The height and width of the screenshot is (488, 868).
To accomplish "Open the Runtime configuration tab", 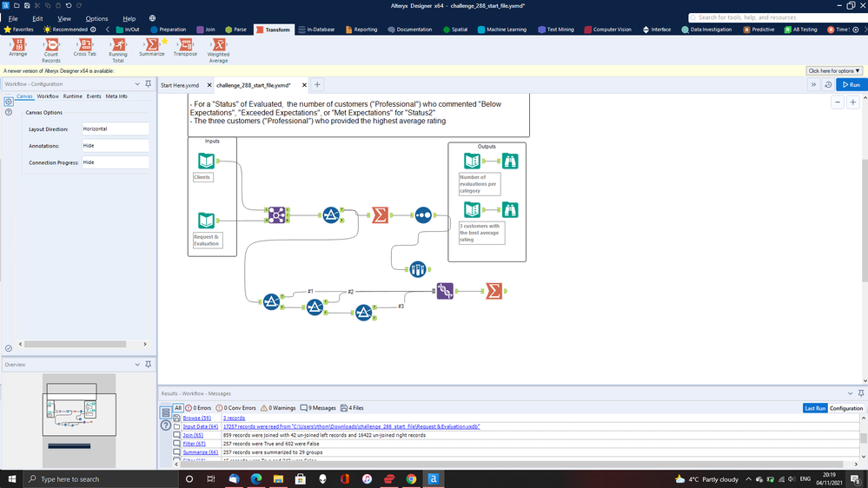I will [x=72, y=96].
